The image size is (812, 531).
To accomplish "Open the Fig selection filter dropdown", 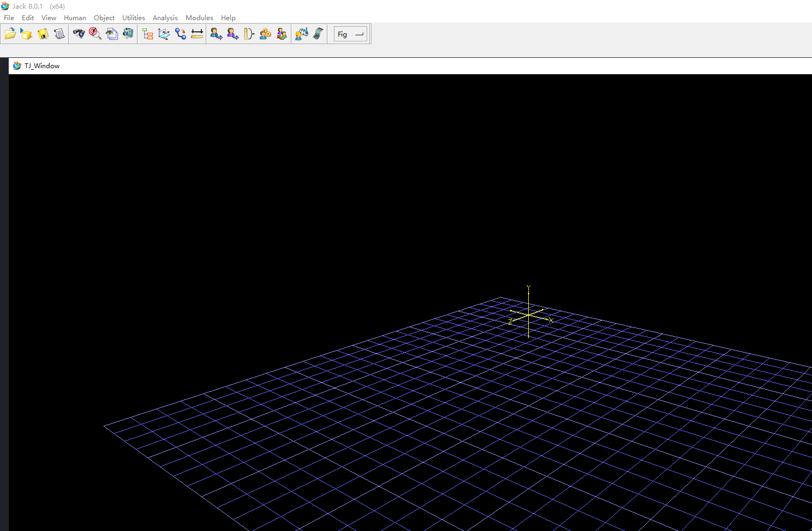I will (x=350, y=34).
